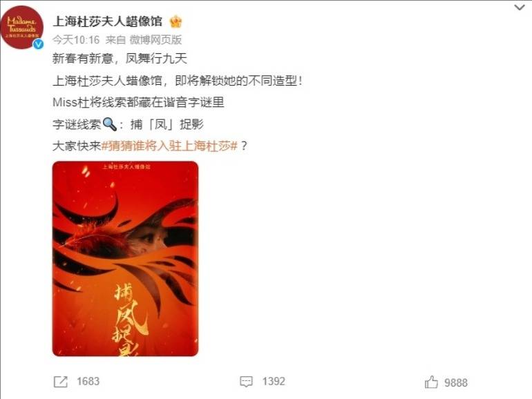This screenshot has width=532, height=399.
Task: Click 上海杜莎夫人蜡像馆 caption atop poster
Action: (126, 167)
